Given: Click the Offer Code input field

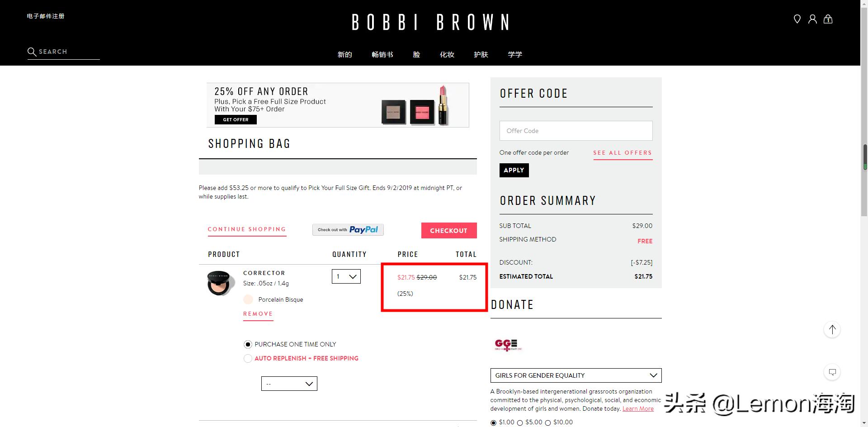Looking at the screenshot, I should click(576, 131).
